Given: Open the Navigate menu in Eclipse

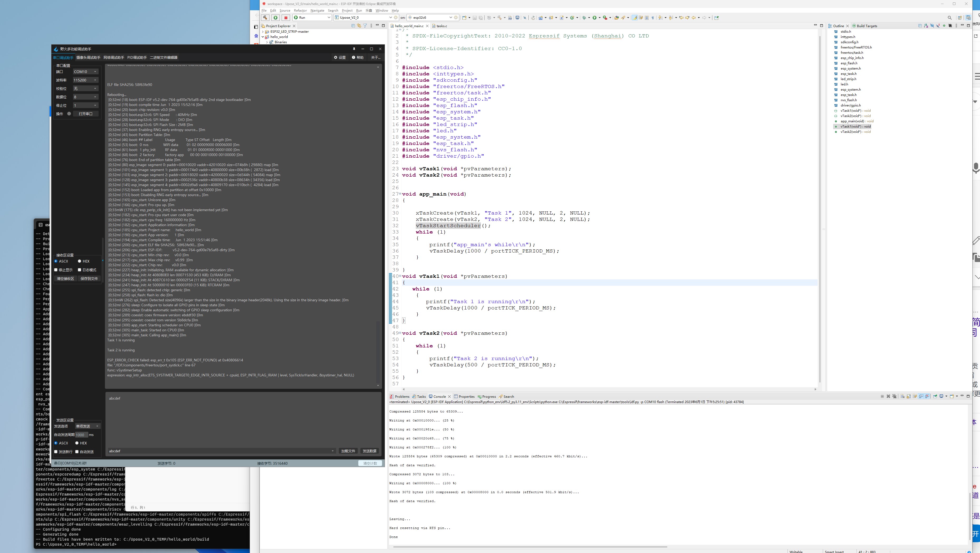Looking at the screenshot, I should tap(317, 11).
